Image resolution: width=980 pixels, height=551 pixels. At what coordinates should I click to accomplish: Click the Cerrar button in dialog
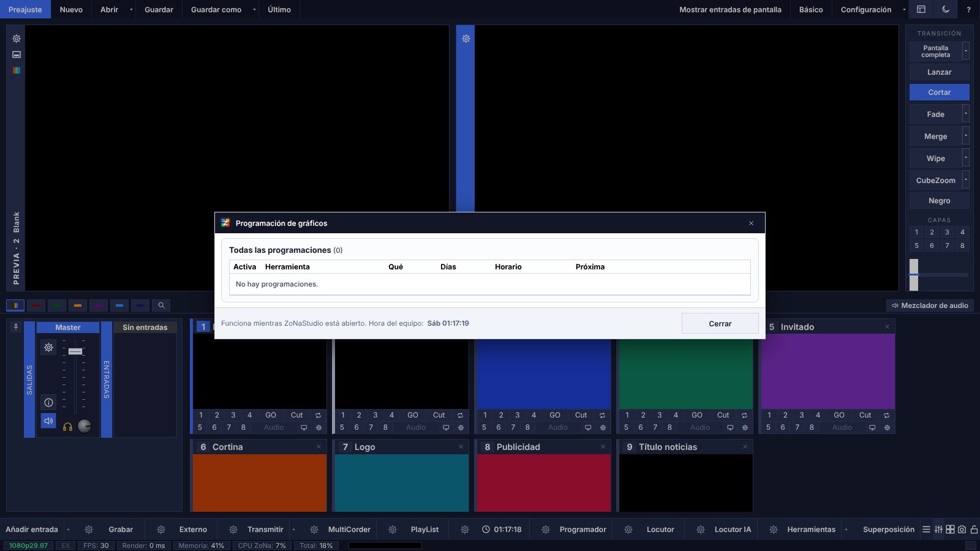[720, 323]
